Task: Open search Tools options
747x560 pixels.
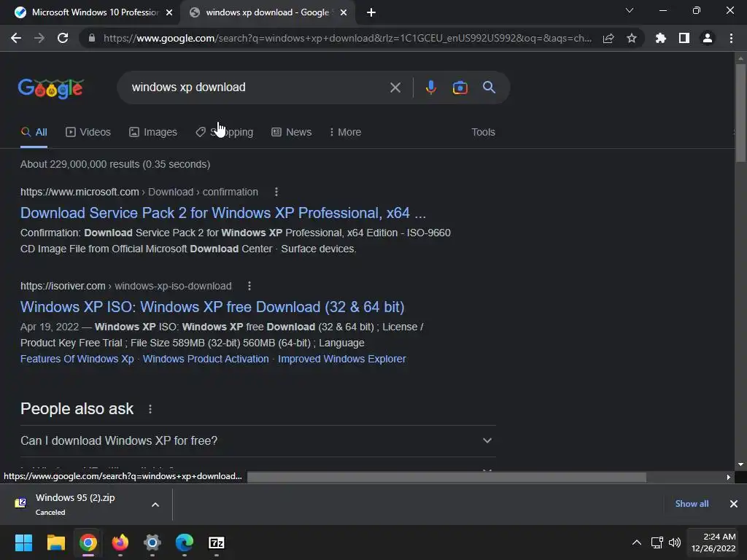Action: 483,133
